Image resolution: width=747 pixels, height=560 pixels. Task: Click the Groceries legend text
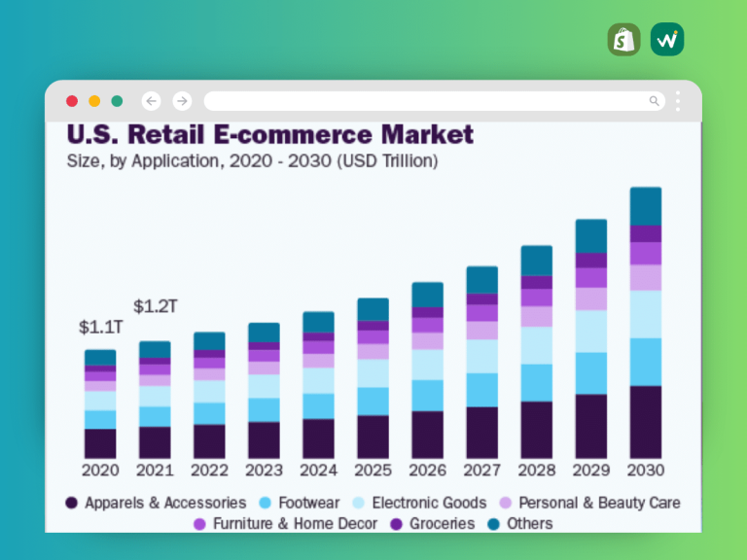point(443,524)
